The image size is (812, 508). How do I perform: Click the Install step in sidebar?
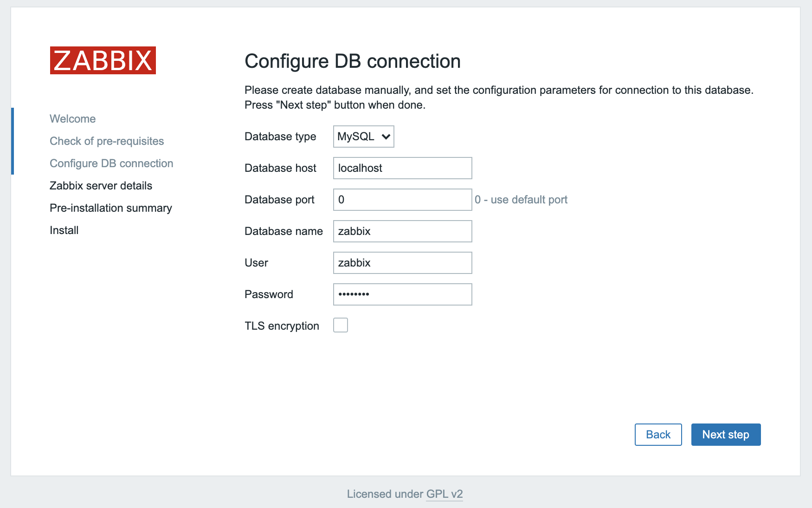coord(64,230)
